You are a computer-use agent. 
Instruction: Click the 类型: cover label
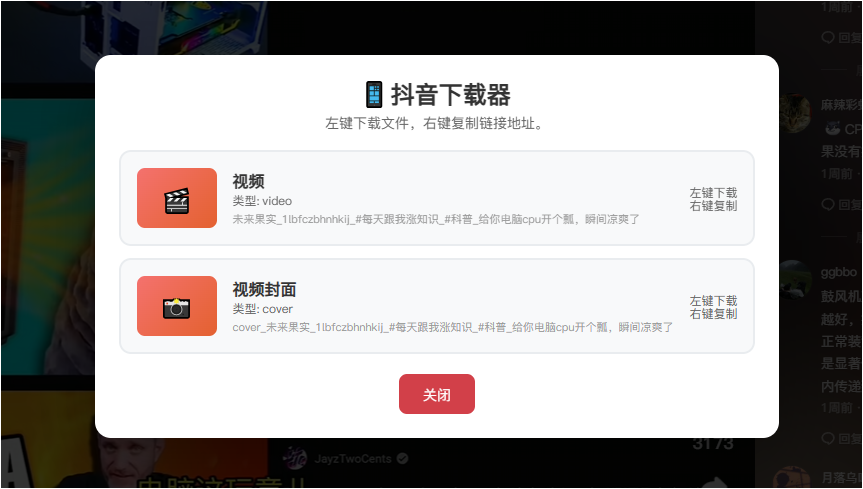tap(263, 309)
